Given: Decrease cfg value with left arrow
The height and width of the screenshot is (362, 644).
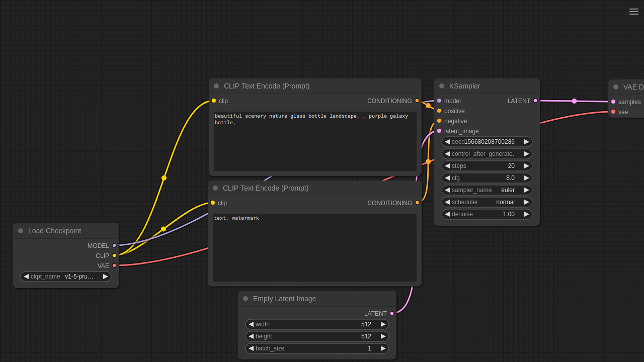Looking at the screenshot, I should click(447, 178).
